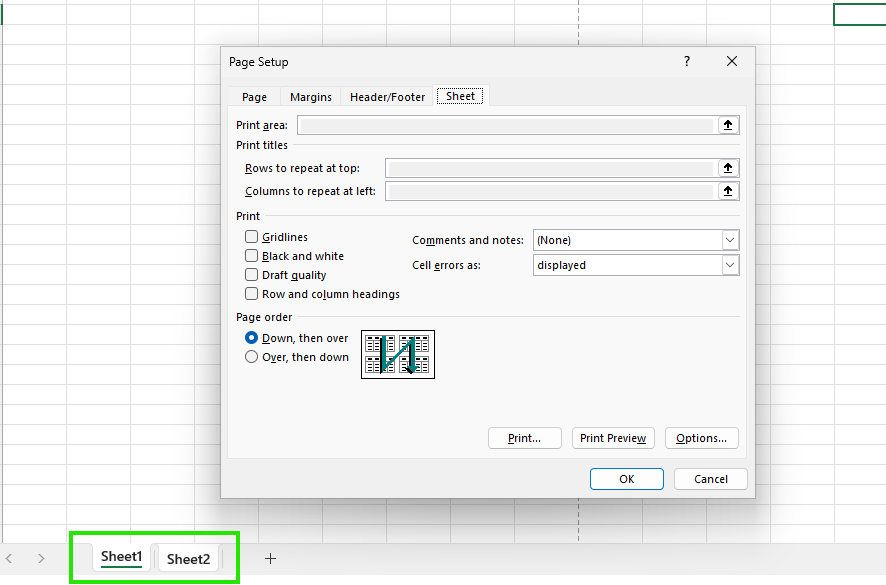Confirm settings with the OK button
886x585 pixels.
click(x=626, y=479)
